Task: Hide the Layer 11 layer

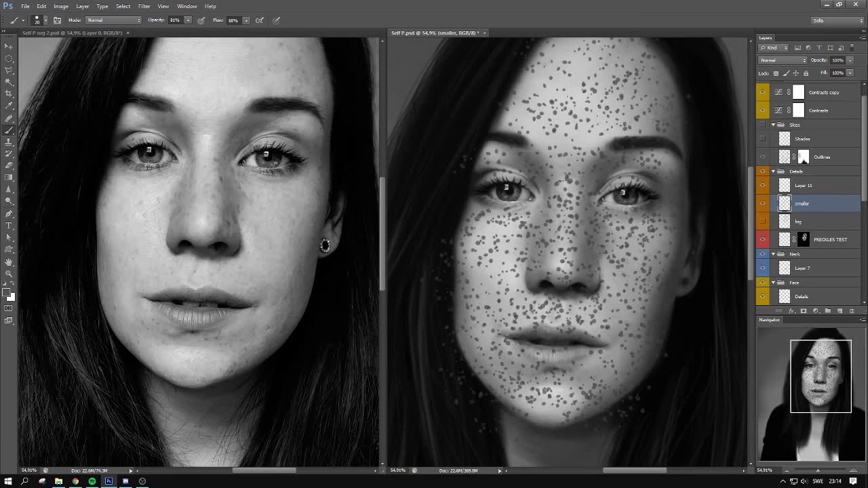Action: point(763,185)
